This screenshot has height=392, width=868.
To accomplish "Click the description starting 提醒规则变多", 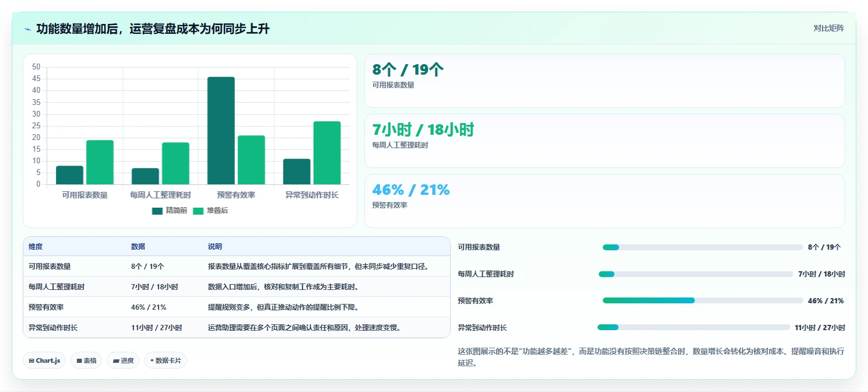I will coord(284,307).
